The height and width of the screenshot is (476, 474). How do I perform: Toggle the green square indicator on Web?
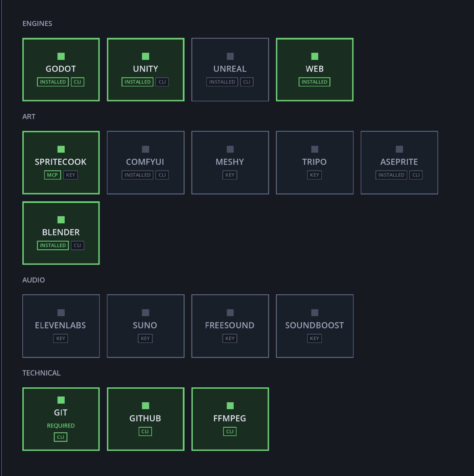pos(315,56)
